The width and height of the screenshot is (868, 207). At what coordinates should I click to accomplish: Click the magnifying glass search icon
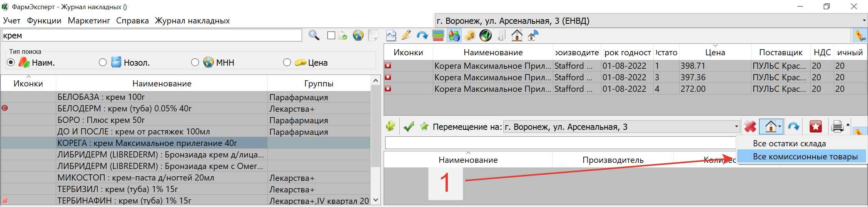point(314,36)
